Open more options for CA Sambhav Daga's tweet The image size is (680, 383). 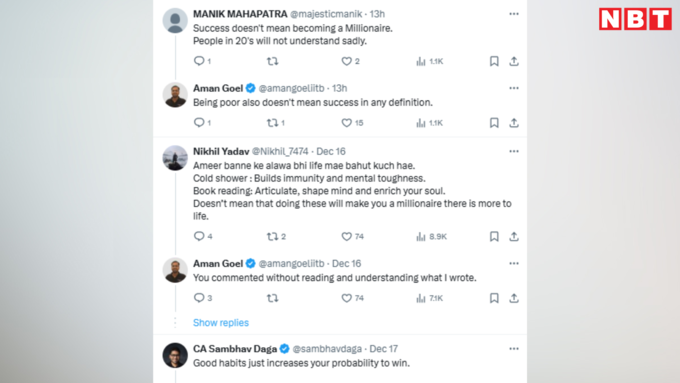coord(514,349)
